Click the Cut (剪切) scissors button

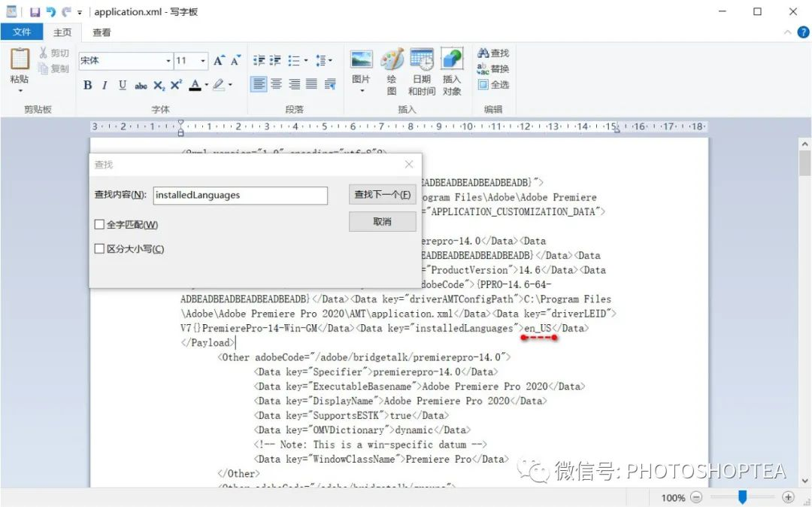pyautogui.click(x=54, y=53)
